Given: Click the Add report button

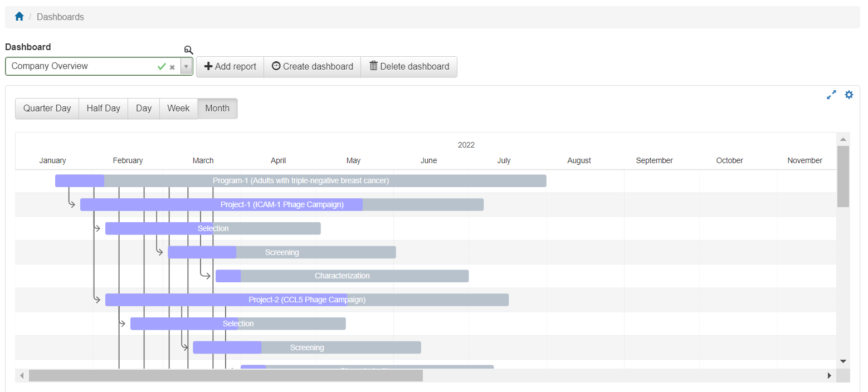Looking at the screenshot, I should [230, 67].
